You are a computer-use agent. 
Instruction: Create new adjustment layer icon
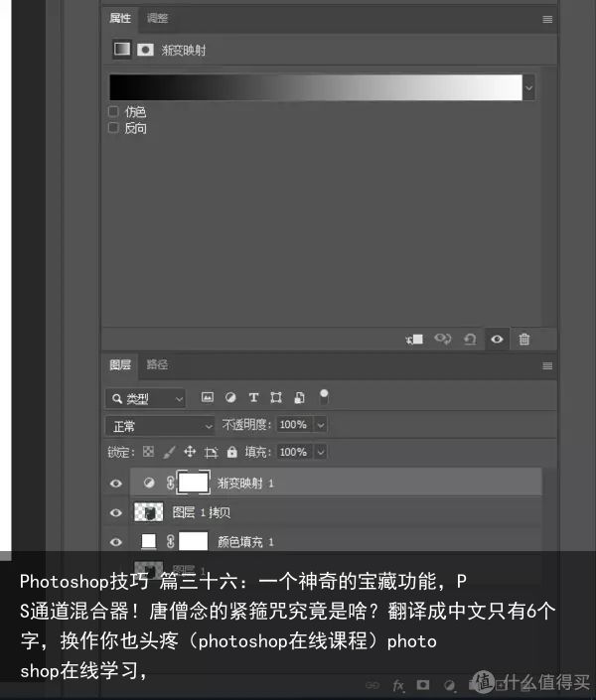[449, 685]
